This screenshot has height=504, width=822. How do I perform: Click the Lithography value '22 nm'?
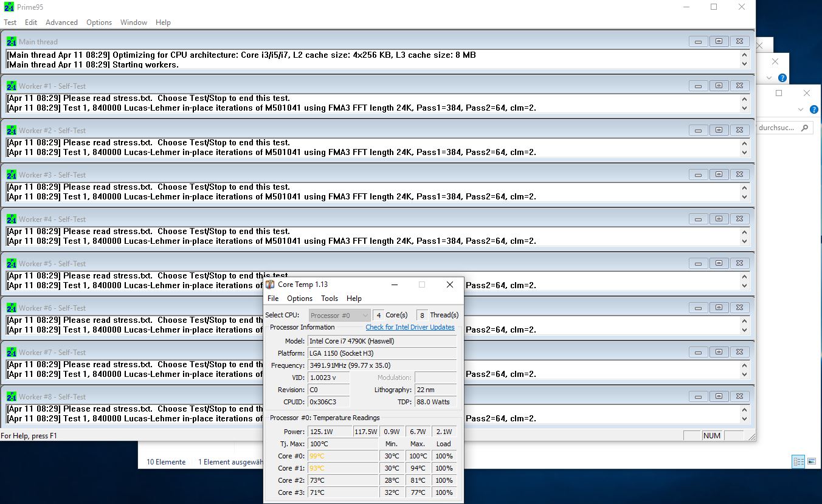click(x=435, y=390)
